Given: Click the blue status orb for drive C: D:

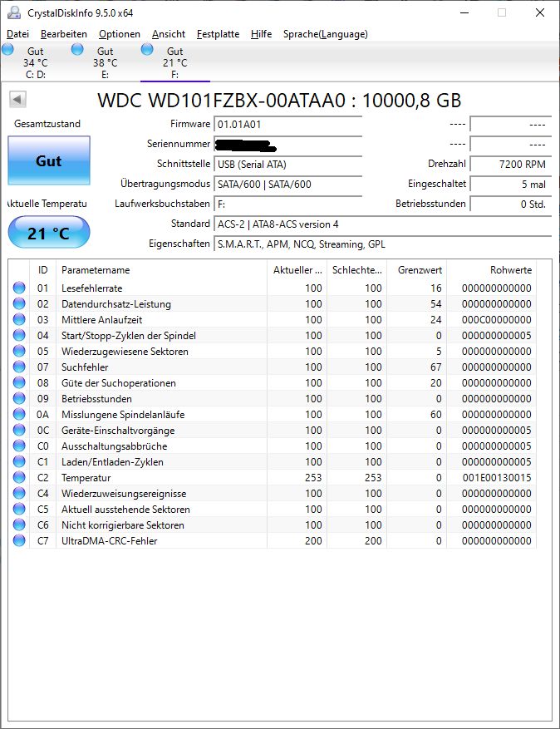Looking at the screenshot, I should pos(8,49).
